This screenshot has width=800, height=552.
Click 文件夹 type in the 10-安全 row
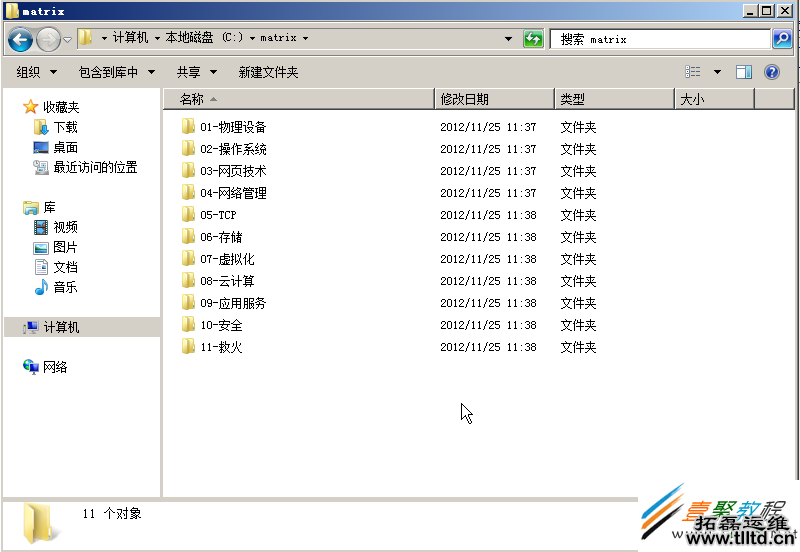579,325
